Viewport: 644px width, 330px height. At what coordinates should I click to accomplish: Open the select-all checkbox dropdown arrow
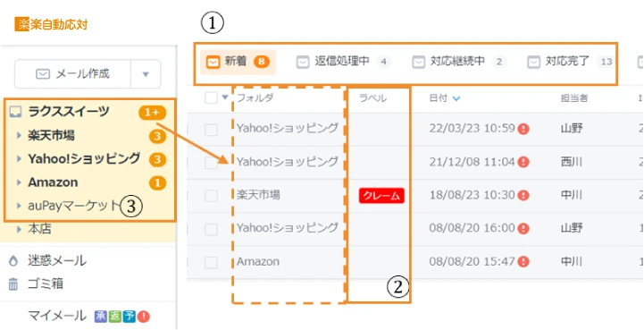(224, 98)
